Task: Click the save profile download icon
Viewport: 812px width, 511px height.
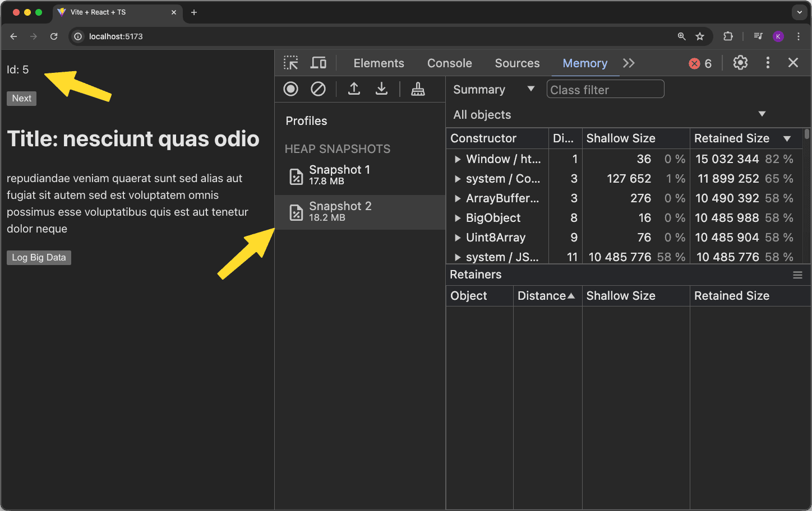Action: tap(381, 89)
